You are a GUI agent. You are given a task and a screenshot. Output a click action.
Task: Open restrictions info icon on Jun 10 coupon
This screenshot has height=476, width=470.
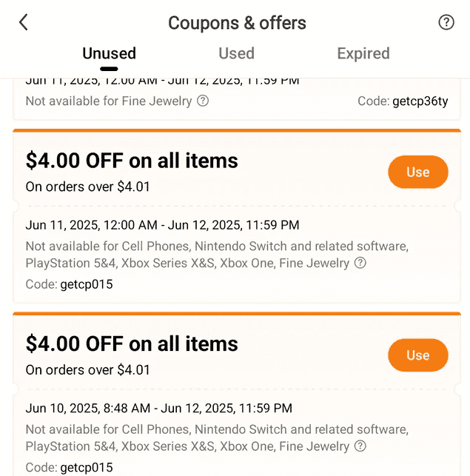360,446
